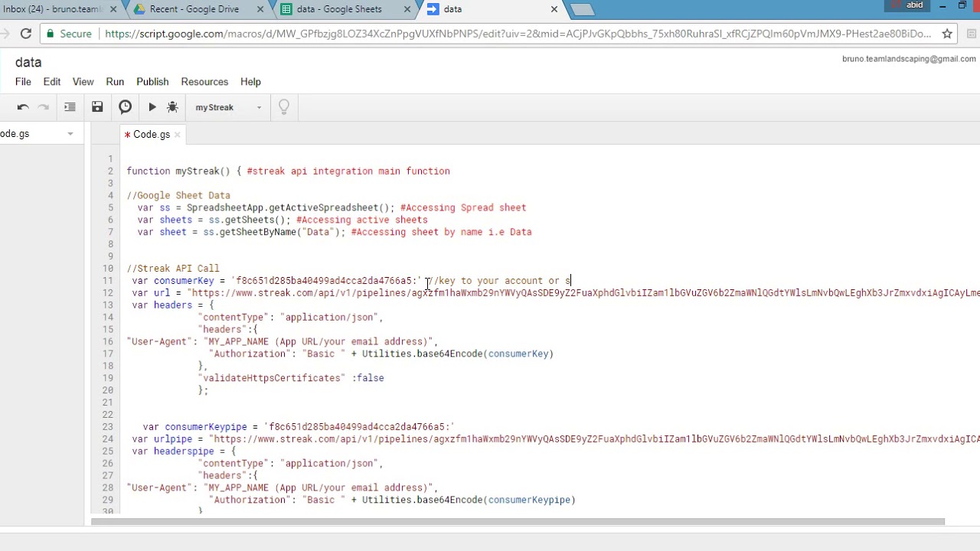Click the 'abid' profile badge in the title bar
The height and width of the screenshot is (551, 980).
pos(909,5)
